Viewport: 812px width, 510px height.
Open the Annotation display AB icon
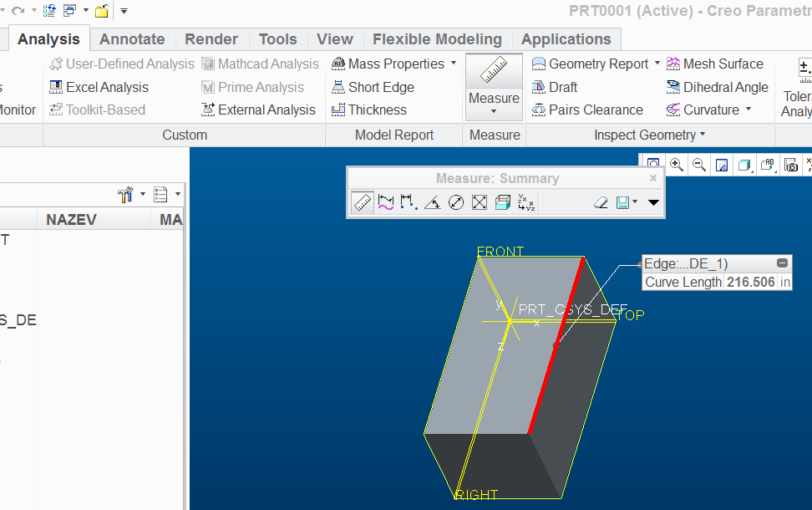click(768, 165)
